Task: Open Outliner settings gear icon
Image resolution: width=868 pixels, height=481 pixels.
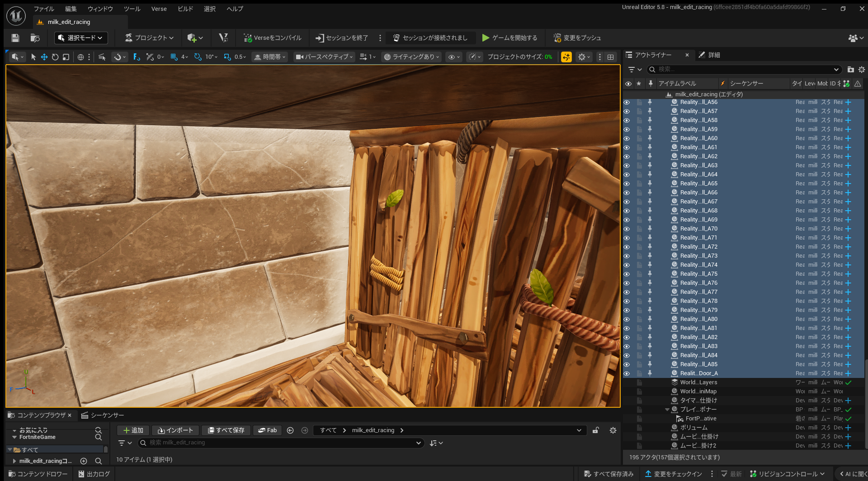Action: [x=862, y=69]
